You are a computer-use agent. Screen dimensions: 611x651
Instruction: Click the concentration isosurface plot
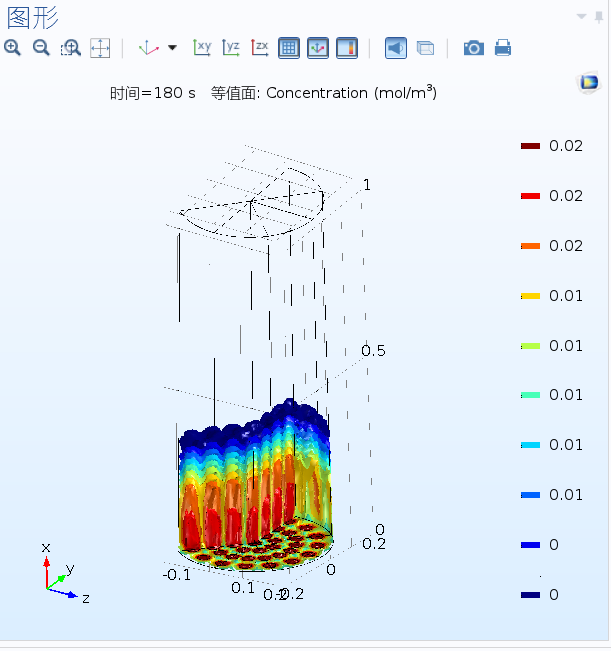(255, 484)
